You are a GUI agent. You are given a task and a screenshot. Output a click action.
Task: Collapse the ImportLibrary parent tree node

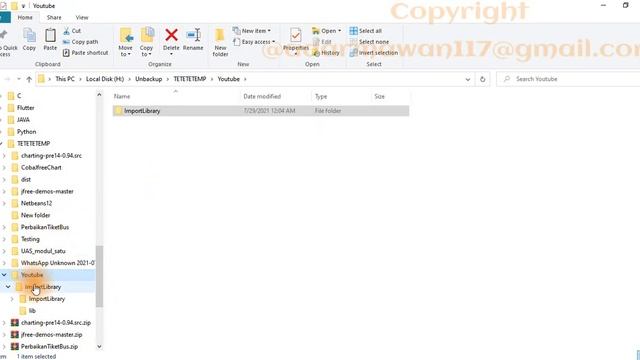point(8,287)
